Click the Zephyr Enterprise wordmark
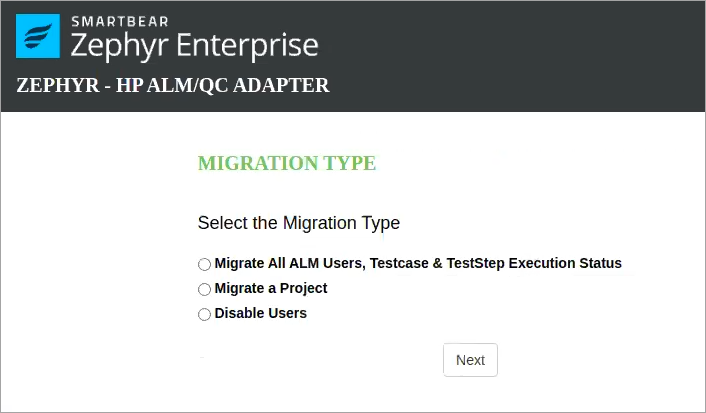Screen dimensions: 706x413 pos(194,45)
